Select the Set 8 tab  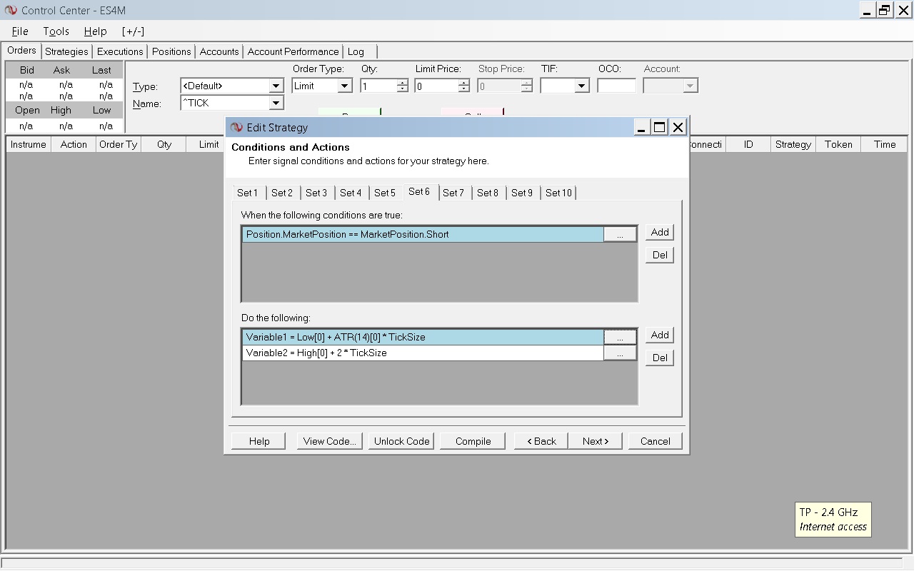pyautogui.click(x=488, y=193)
